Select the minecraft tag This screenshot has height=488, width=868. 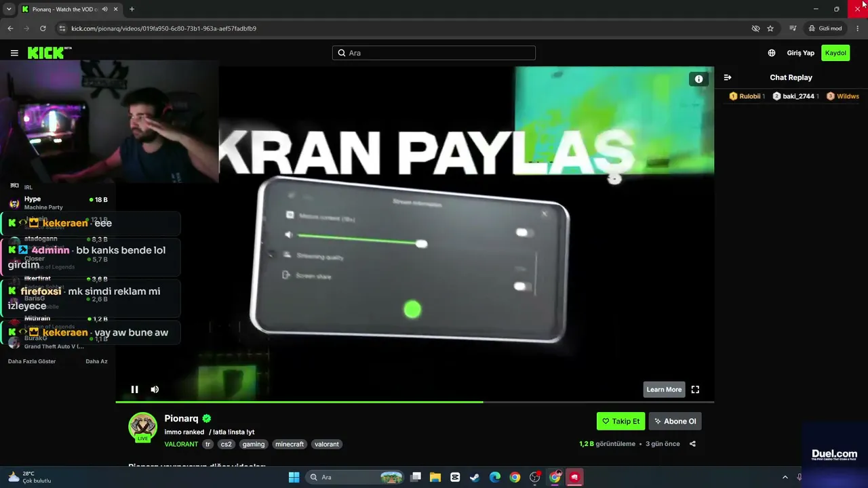coord(290,444)
